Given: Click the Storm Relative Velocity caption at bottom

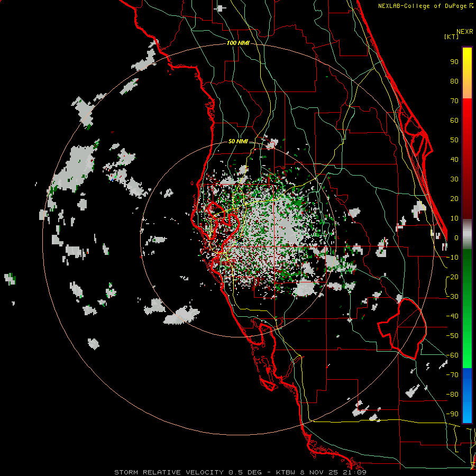Looking at the screenshot, I should coord(240,472).
